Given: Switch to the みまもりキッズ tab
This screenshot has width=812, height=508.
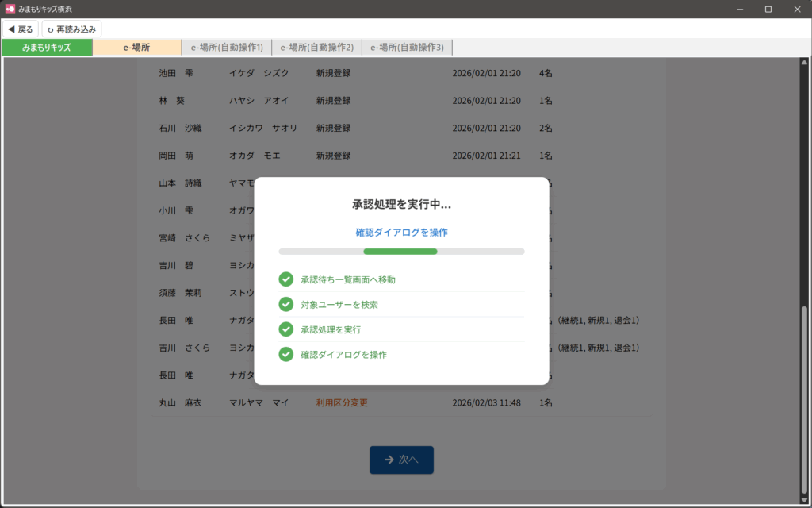Looking at the screenshot, I should [47, 48].
